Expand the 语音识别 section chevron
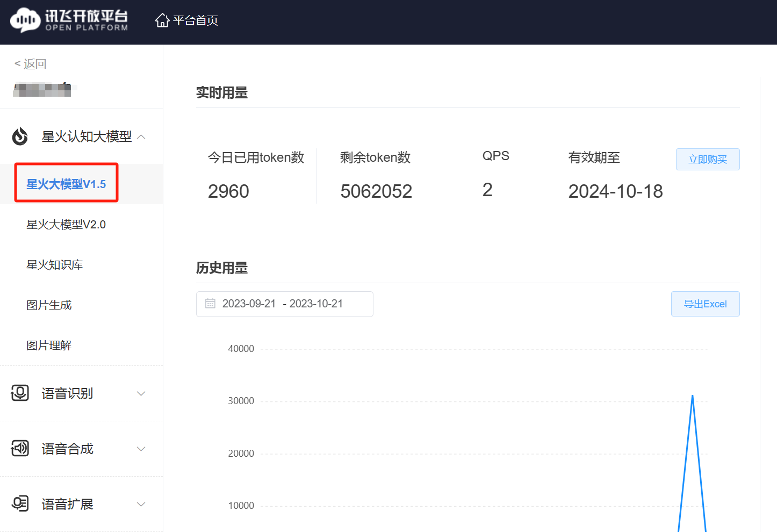Image resolution: width=777 pixels, height=532 pixels. (x=141, y=394)
